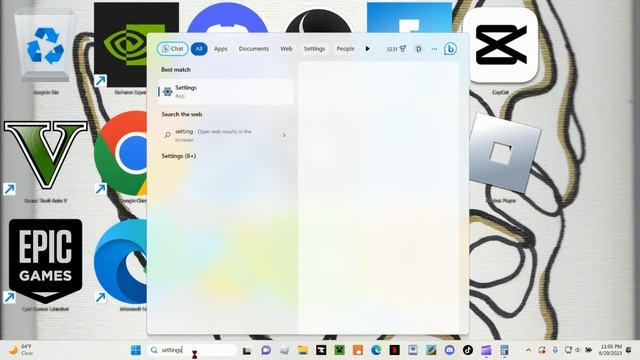Open the clock and date flyout
640x360 pixels.
611,350
